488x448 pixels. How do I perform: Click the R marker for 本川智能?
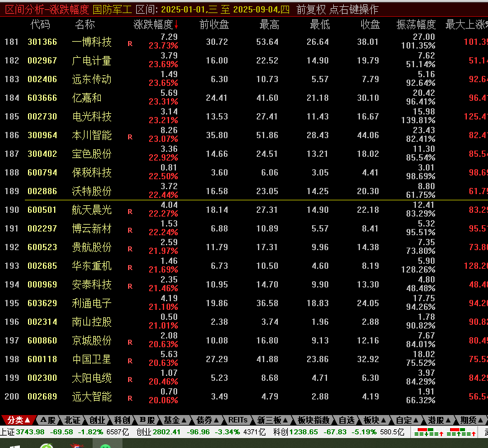(130, 137)
